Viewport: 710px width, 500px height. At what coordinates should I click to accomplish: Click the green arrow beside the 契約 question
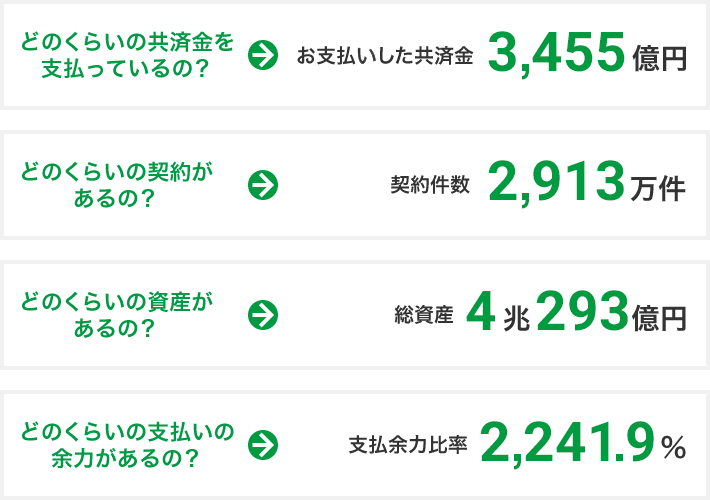point(262,185)
